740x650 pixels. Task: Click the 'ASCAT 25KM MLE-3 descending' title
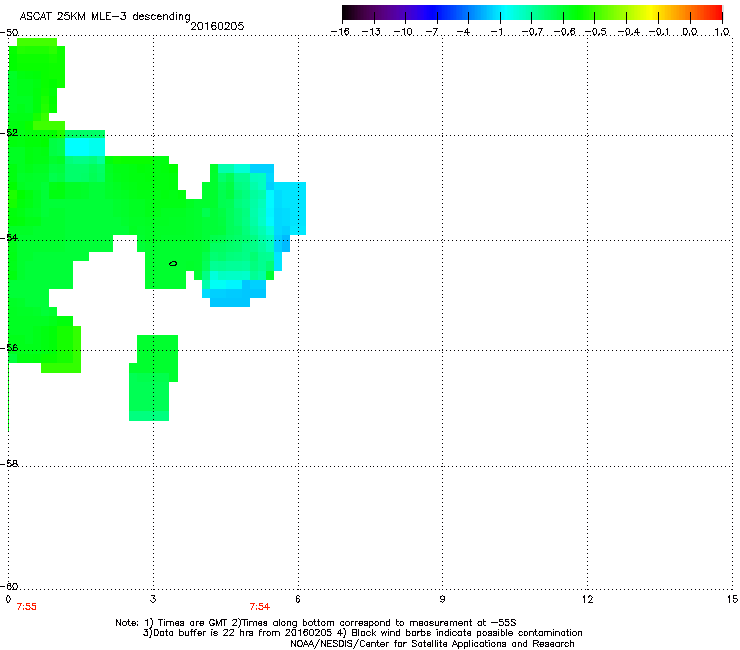(105, 17)
